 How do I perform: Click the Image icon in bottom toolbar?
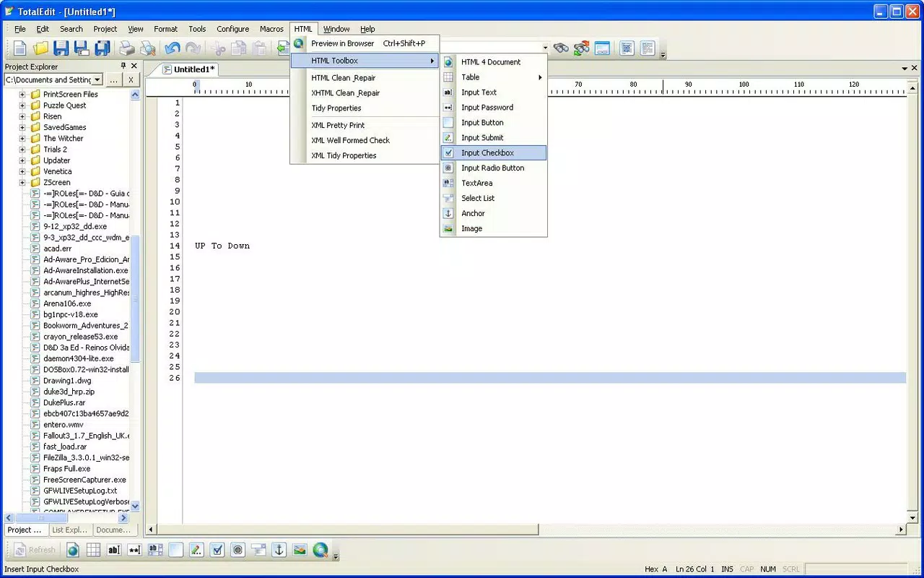click(300, 550)
